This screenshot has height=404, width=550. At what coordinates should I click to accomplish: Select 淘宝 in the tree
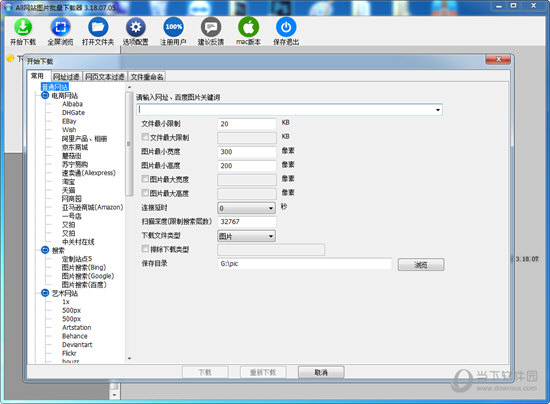pos(68,181)
